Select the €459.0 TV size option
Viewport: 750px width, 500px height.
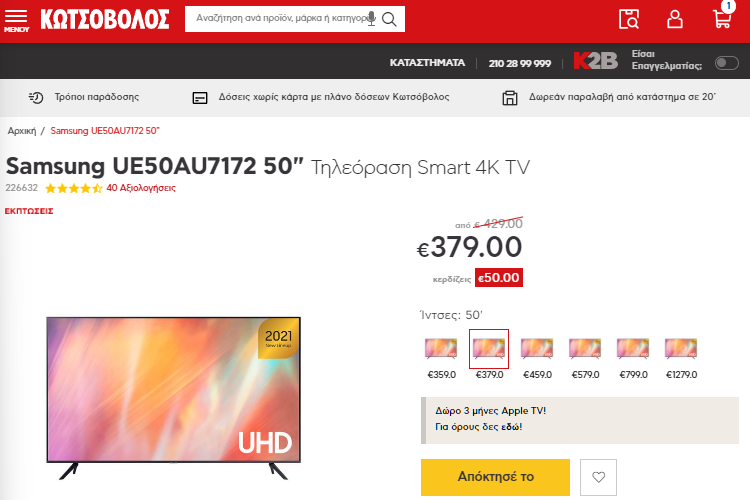537,356
